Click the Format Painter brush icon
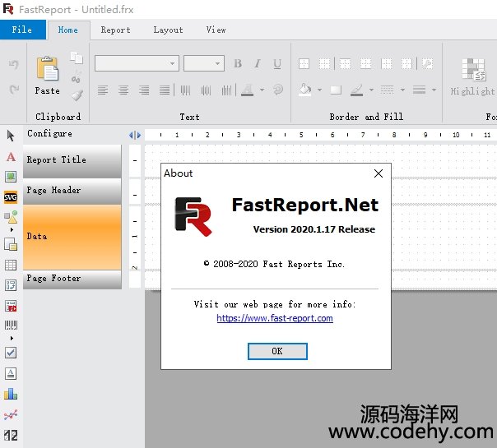 pos(77,95)
